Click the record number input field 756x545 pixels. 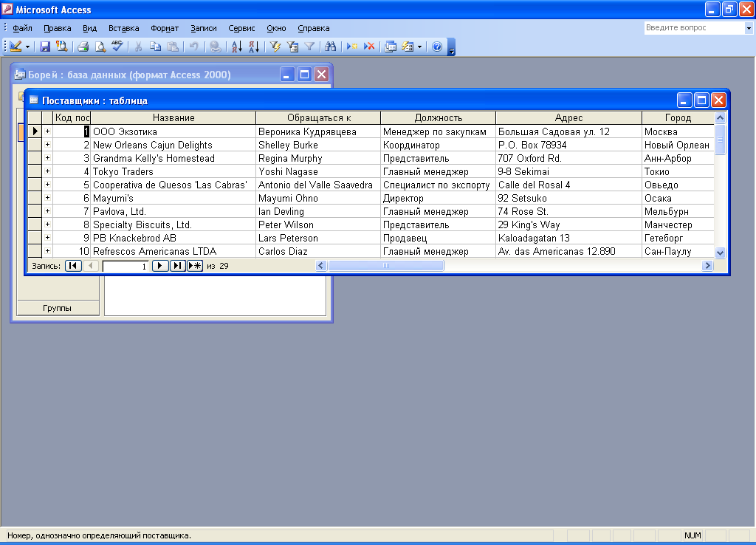126,267
